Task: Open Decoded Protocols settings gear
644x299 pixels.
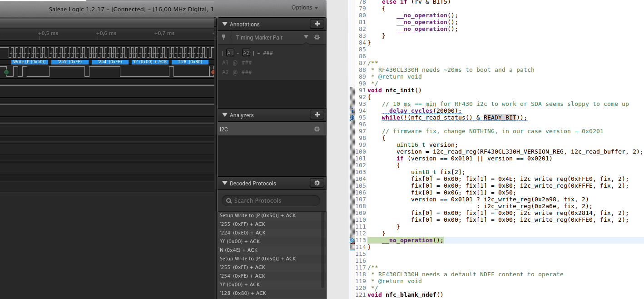Action: 317,183
